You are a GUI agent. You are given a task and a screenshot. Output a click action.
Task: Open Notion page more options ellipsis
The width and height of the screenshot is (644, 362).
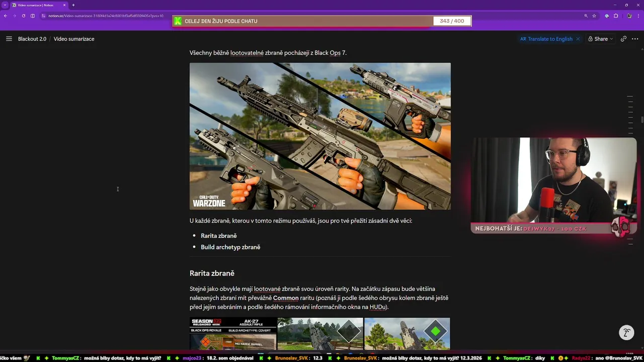coord(635,39)
